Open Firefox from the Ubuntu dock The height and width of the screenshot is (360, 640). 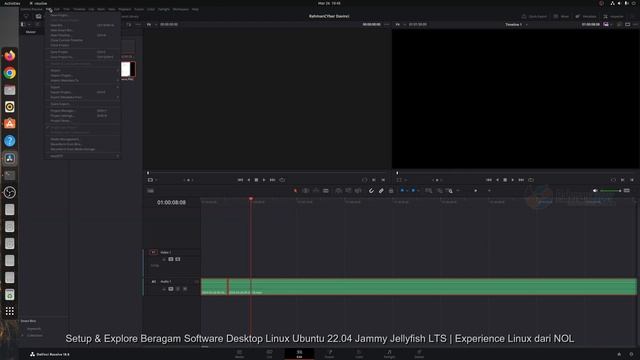(10, 56)
